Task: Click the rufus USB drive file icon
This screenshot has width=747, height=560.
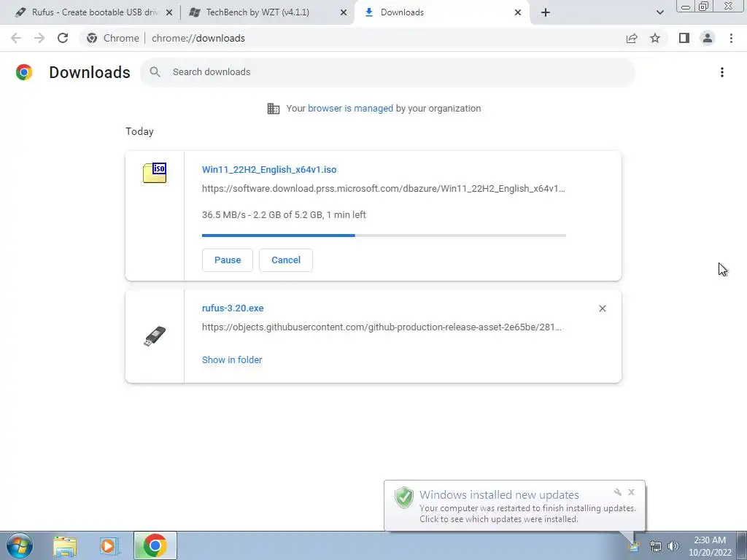Action: coord(155,336)
